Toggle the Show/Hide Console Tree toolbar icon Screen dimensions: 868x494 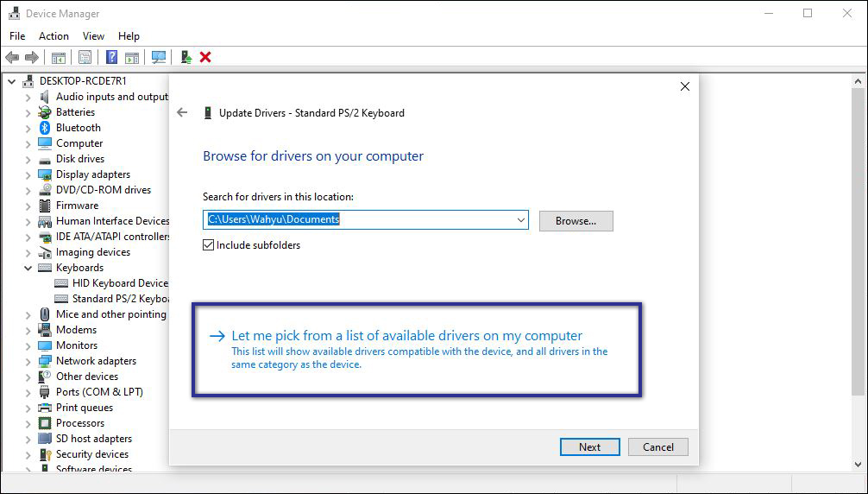pos(58,57)
